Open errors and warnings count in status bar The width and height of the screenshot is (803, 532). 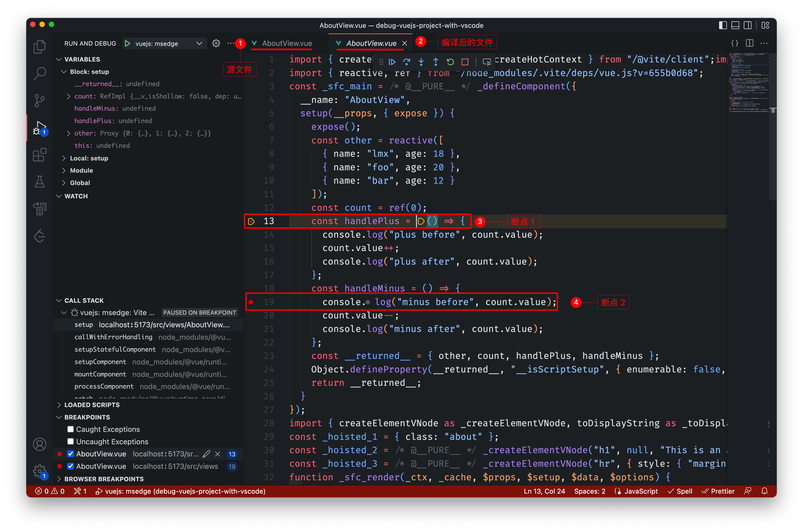click(50, 491)
